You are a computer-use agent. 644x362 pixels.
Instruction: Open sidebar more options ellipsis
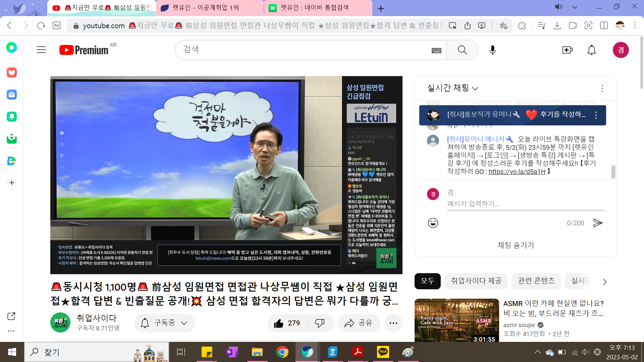[x=11, y=331]
